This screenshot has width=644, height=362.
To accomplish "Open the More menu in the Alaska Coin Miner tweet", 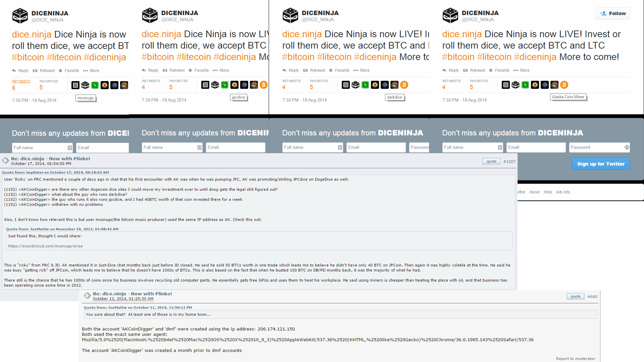I will 521,70.
